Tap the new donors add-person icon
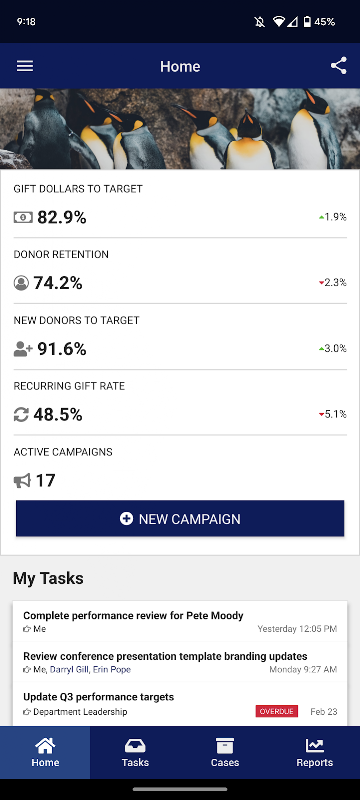The image size is (360, 800). pyautogui.click(x=23, y=349)
